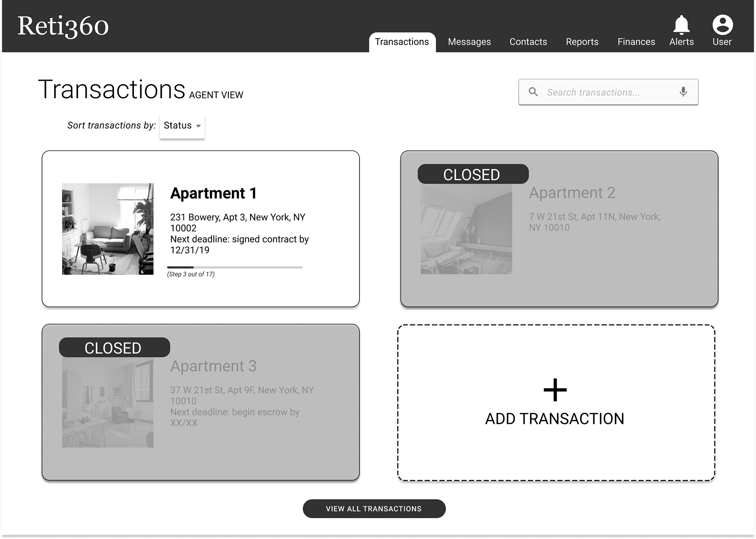
Task: Click View All Transactions button
Action: (374, 509)
